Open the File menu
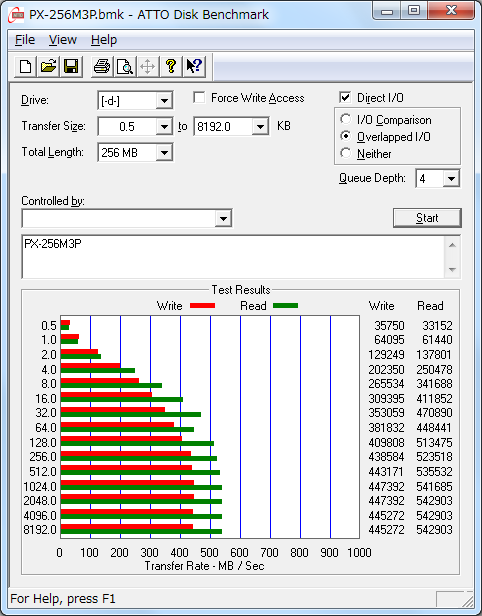 [x=25, y=40]
